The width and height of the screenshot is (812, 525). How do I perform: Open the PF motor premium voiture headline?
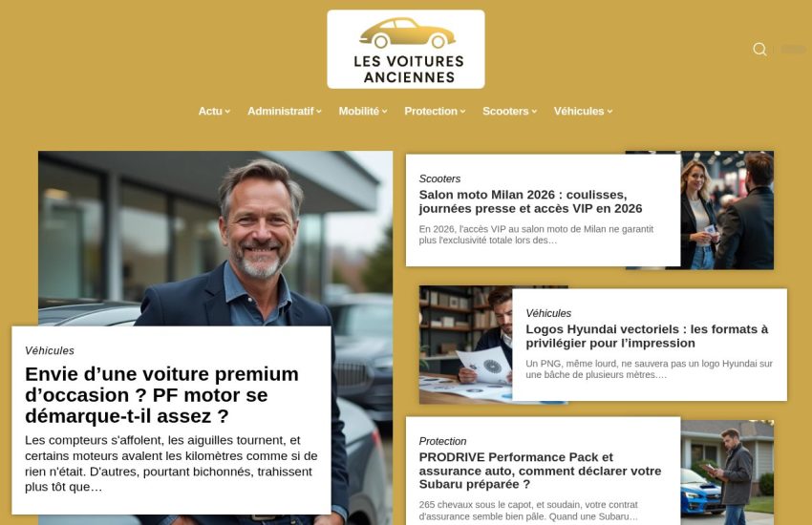pyautogui.click(x=161, y=395)
